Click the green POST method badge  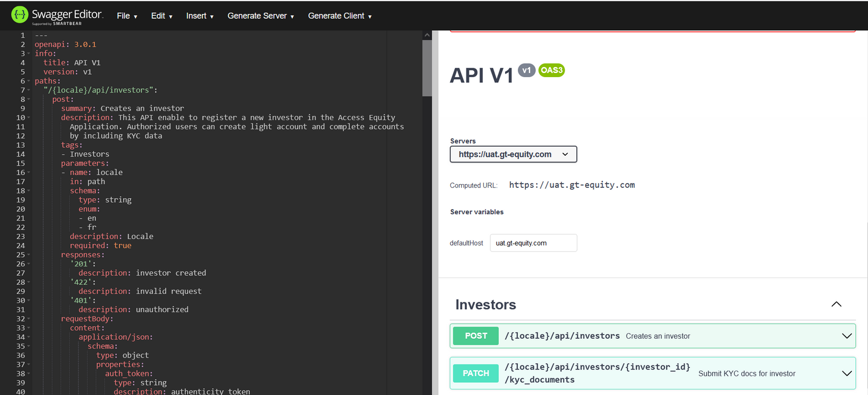click(x=476, y=336)
